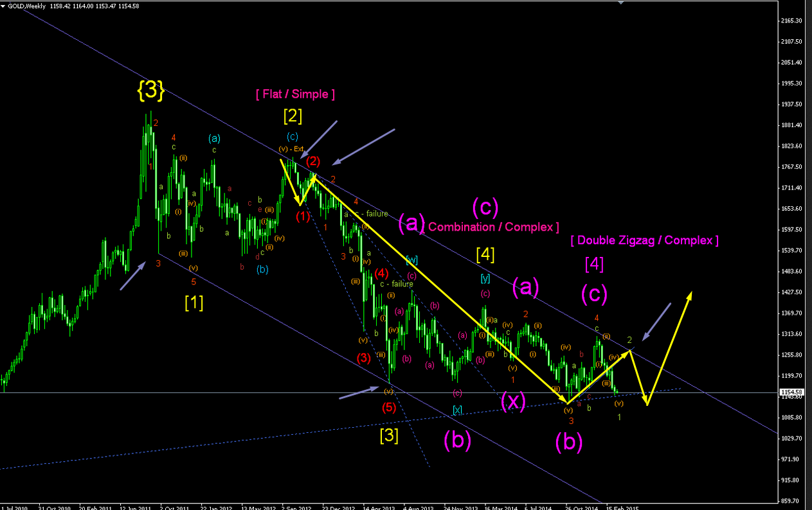Click price level 915.80 on the axis
This screenshot has width=812, height=510.
point(790,480)
